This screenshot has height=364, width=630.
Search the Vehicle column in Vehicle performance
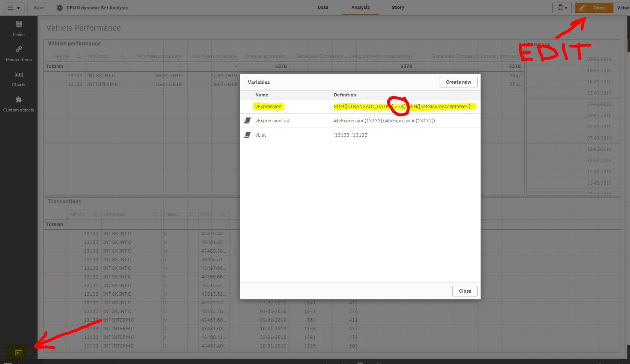tap(78, 57)
